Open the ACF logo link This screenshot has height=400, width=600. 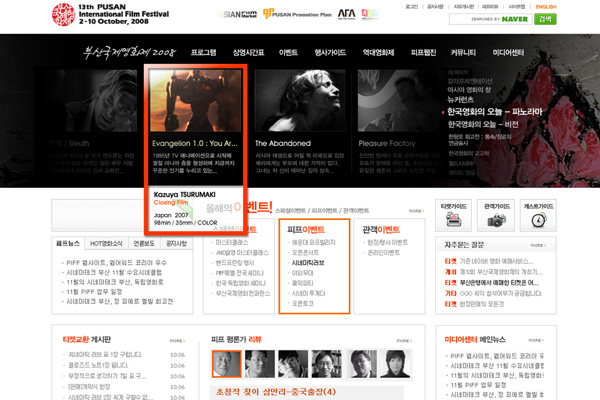click(x=370, y=14)
